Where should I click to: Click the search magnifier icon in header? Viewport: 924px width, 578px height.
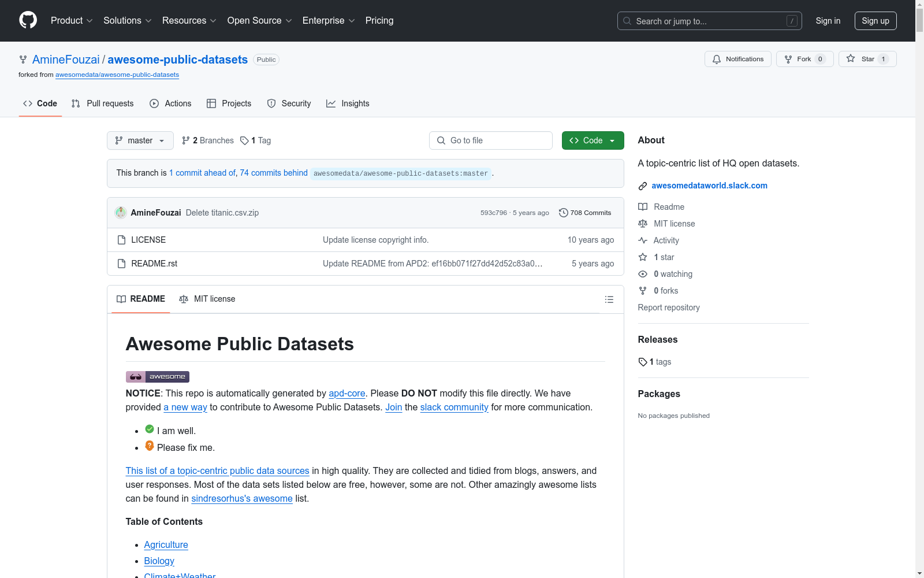(627, 21)
